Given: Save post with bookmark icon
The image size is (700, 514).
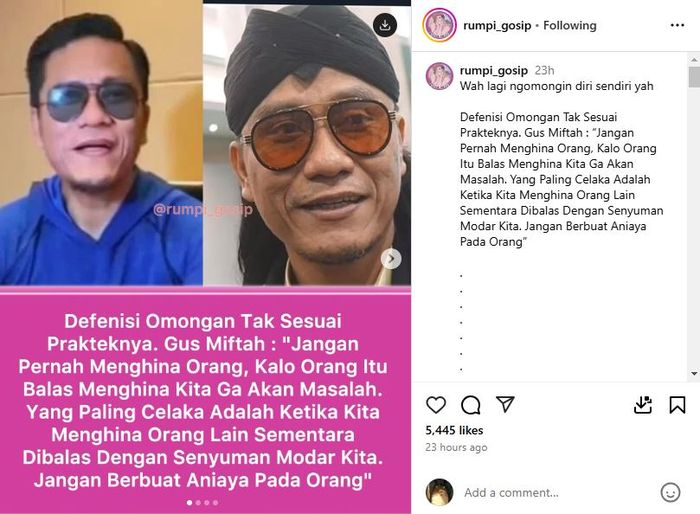Looking at the screenshot, I should point(677,405).
